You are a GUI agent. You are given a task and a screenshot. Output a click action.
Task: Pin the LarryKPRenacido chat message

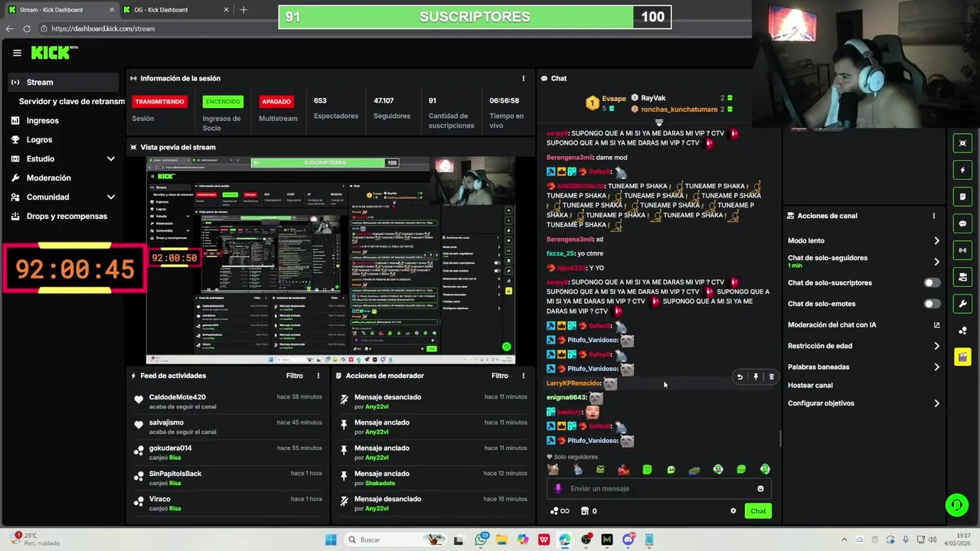point(756,377)
